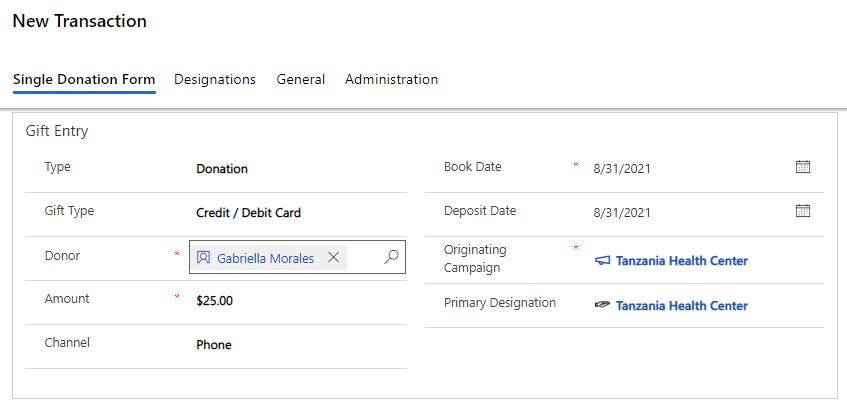The height and width of the screenshot is (407, 847).
Task: Go to the Administration tab
Action: [391, 79]
